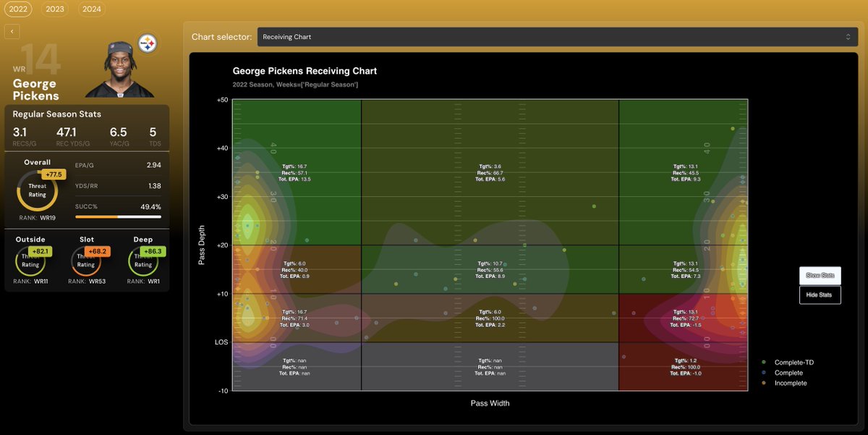Click the Outside Threat Rating gauge
This screenshot has height=435, width=868.
pos(30,261)
